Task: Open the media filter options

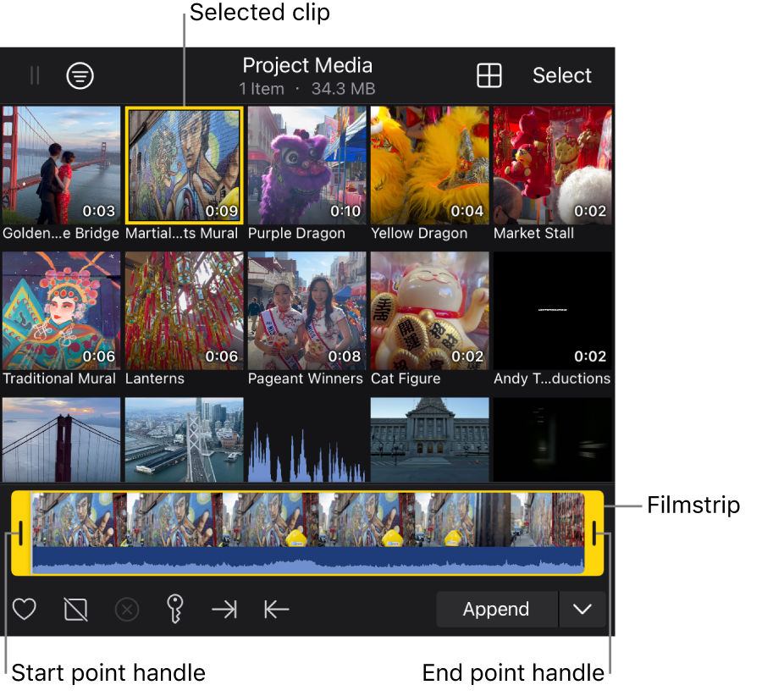Action: click(x=80, y=75)
